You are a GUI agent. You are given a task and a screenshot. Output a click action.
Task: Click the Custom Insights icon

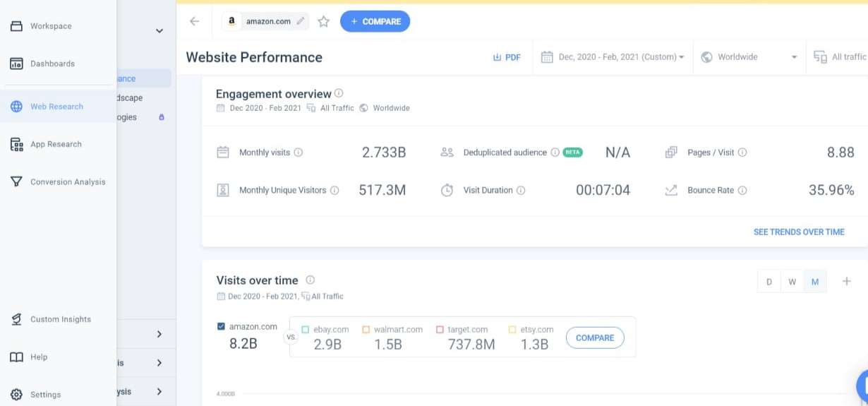tap(16, 319)
